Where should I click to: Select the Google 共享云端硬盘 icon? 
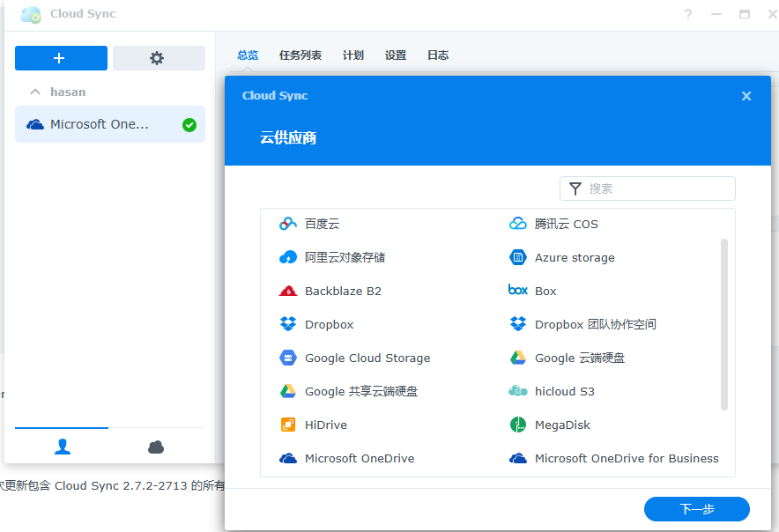pos(287,391)
